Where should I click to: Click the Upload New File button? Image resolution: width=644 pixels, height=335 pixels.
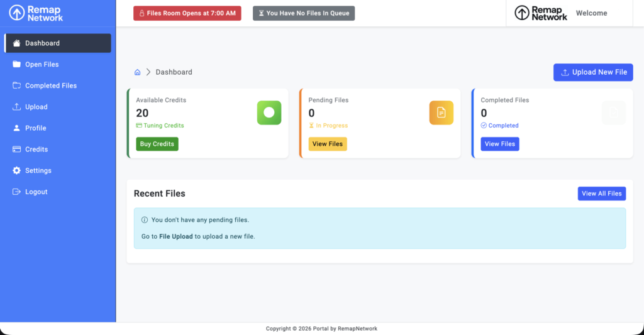(x=593, y=72)
